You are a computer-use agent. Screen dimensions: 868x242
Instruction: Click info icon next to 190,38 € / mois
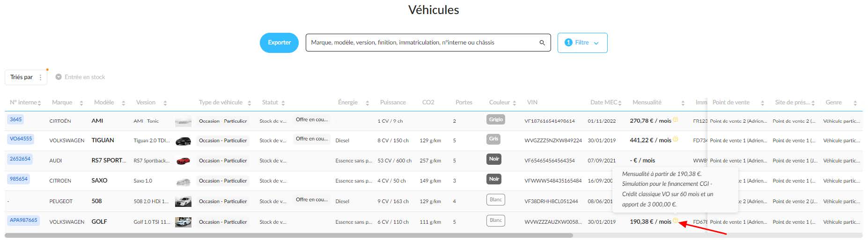click(x=675, y=220)
